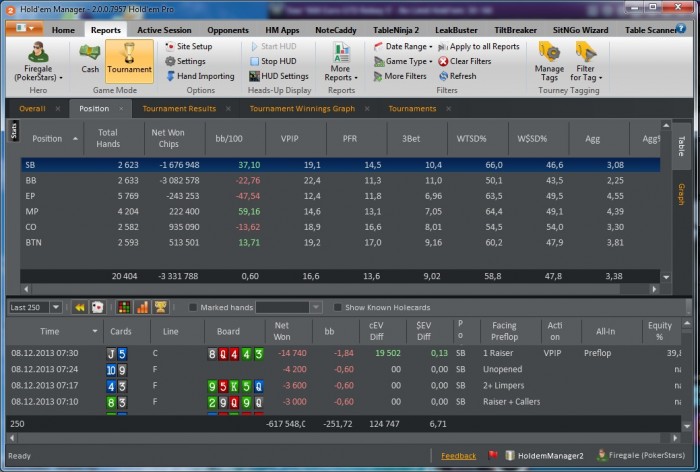
Task: Open the Home ribbon tab
Action: tap(63, 30)
